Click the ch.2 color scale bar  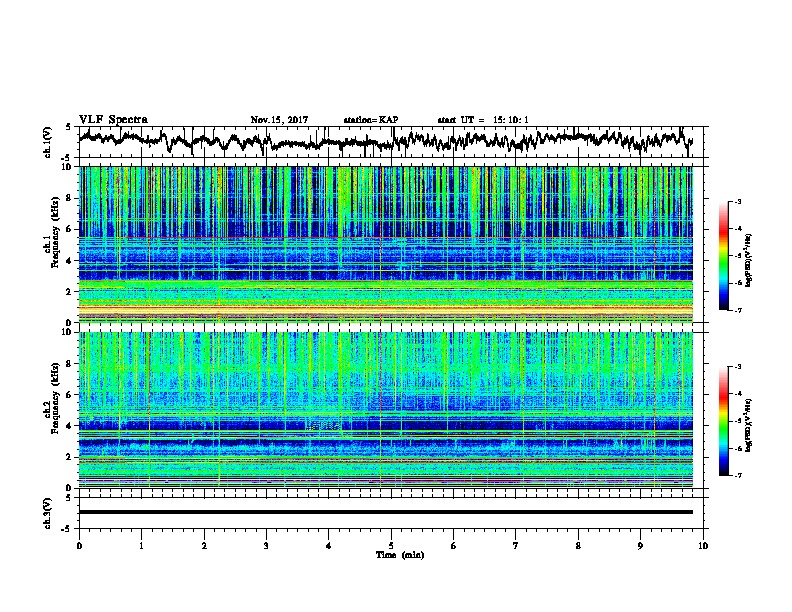[x=723, y=421]
